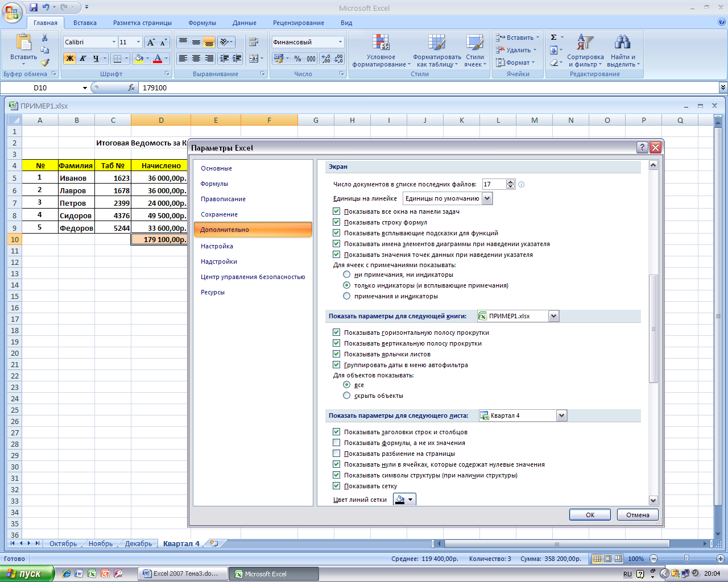Open Найти и выделить binoculars menu

pos(623,51)
